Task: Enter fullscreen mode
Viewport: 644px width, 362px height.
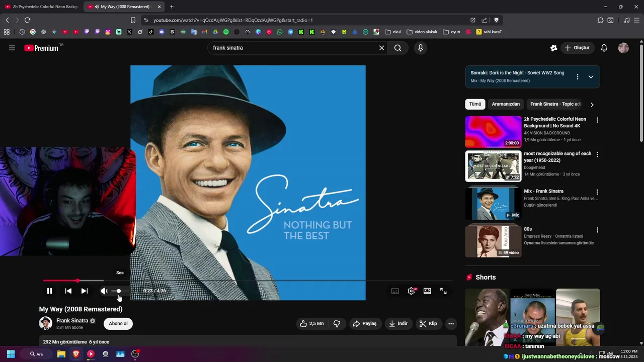Action: point(443,291)
